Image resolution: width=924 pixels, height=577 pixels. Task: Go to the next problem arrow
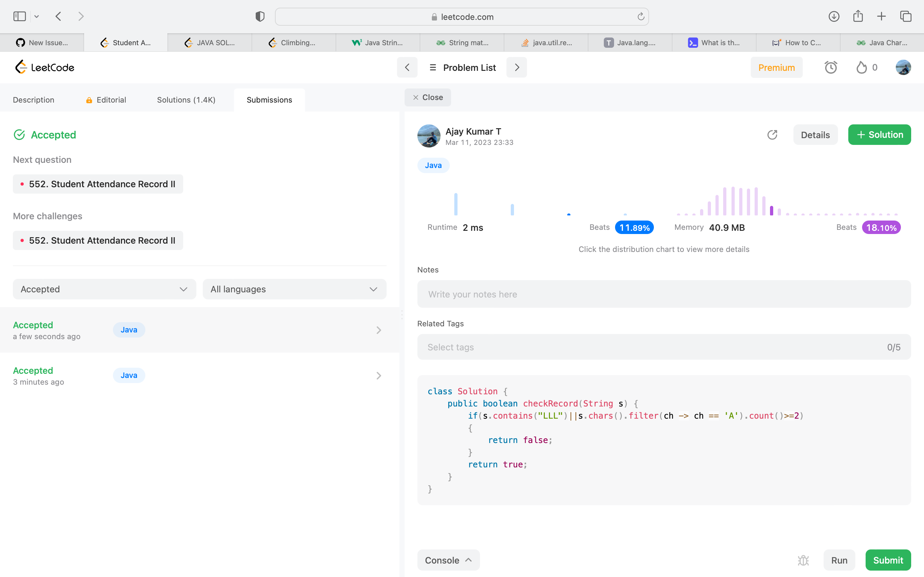(x=517, y=68)
